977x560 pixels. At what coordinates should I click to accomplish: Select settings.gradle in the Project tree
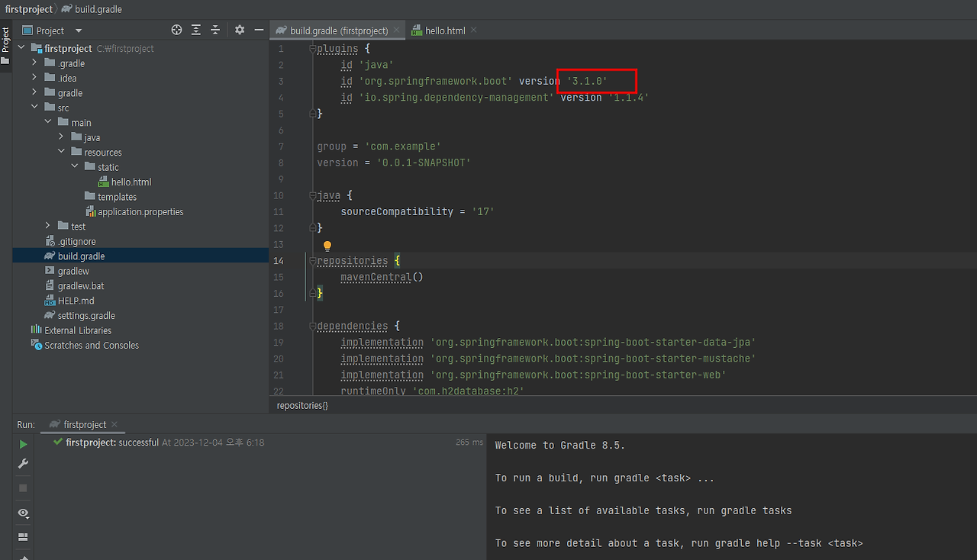(86, 316)
